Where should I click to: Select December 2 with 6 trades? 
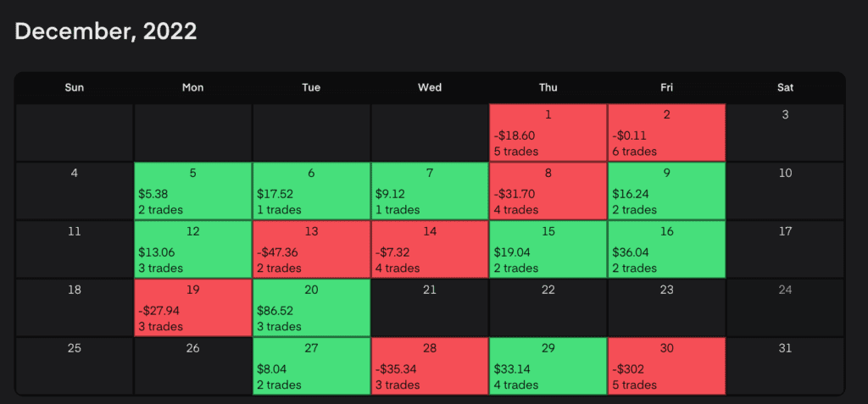click(x=666, y=133)
